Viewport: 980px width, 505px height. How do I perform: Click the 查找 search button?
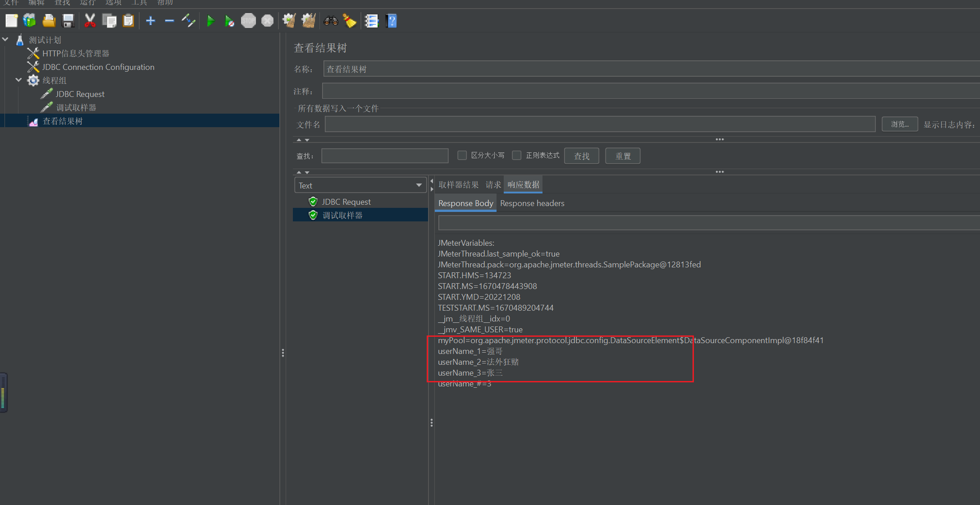point(581,156)
